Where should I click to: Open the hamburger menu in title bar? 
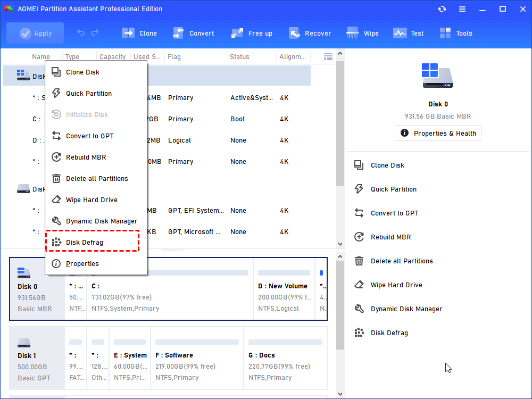click(x=462, y=9)
